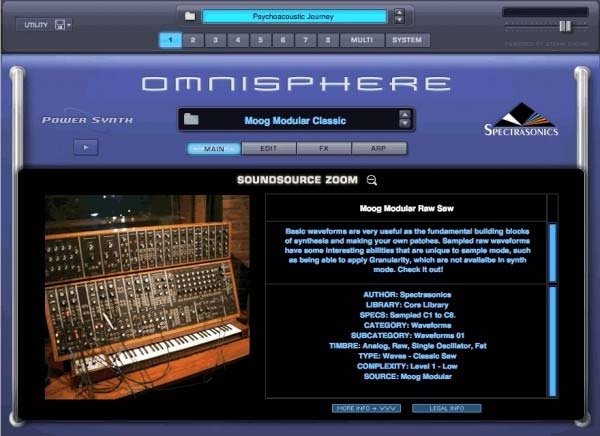Select part 2
Screen dimensions: 600x436
click(193, 40)
